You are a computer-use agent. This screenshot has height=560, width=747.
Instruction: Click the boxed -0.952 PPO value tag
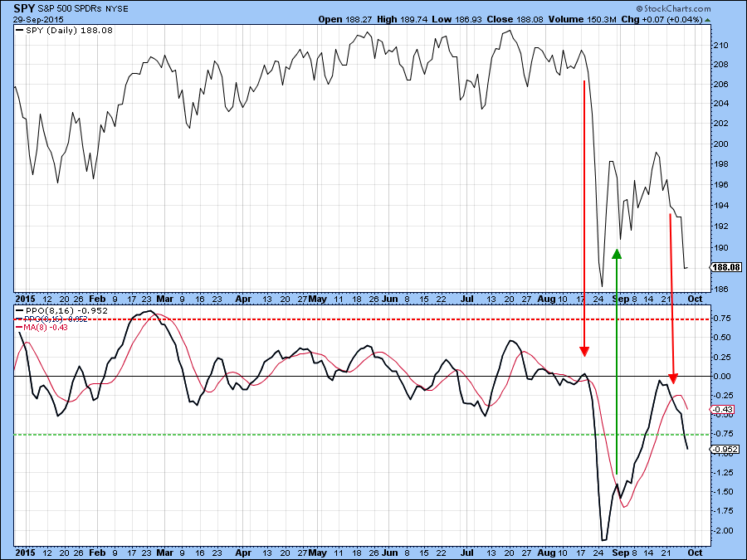(x=725, y=449)
